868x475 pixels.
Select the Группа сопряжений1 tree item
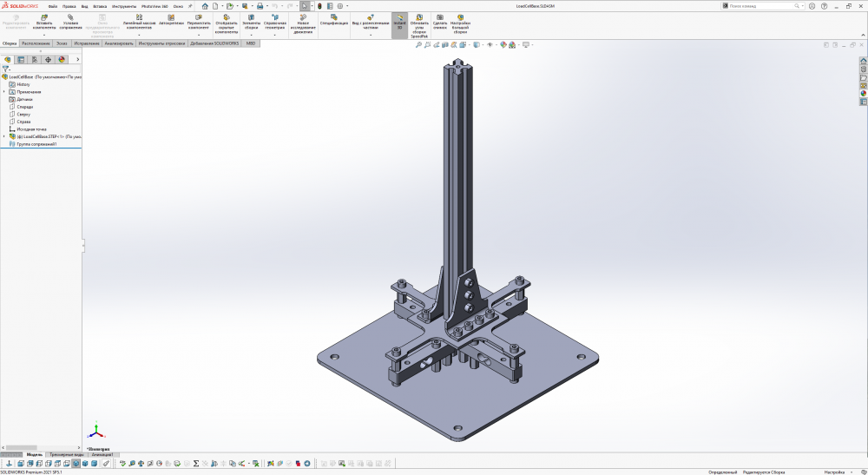tap(36, 144)
